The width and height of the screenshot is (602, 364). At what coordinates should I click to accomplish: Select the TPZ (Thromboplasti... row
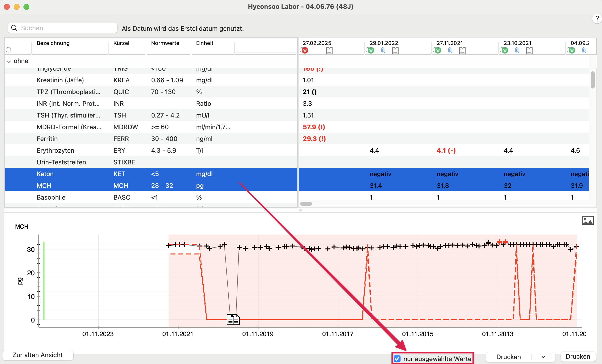[x=151, y=92]
